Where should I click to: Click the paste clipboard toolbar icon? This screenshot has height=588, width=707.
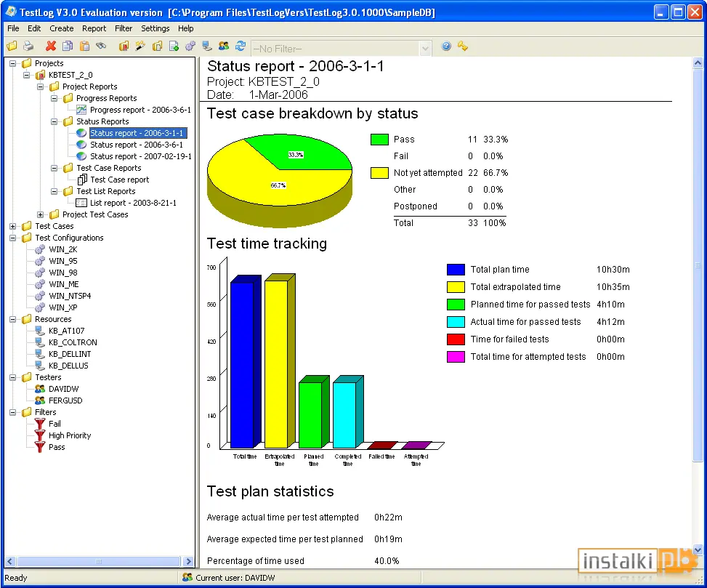(x=84, y=46)
